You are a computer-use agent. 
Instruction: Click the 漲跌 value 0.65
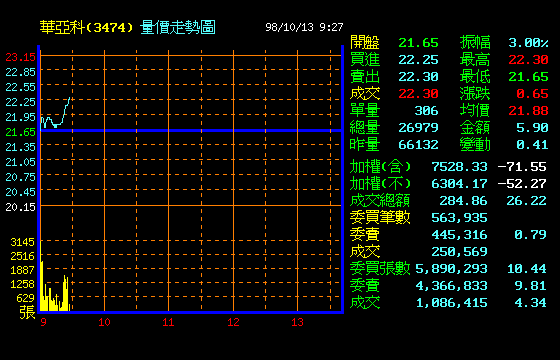[532, 94]
